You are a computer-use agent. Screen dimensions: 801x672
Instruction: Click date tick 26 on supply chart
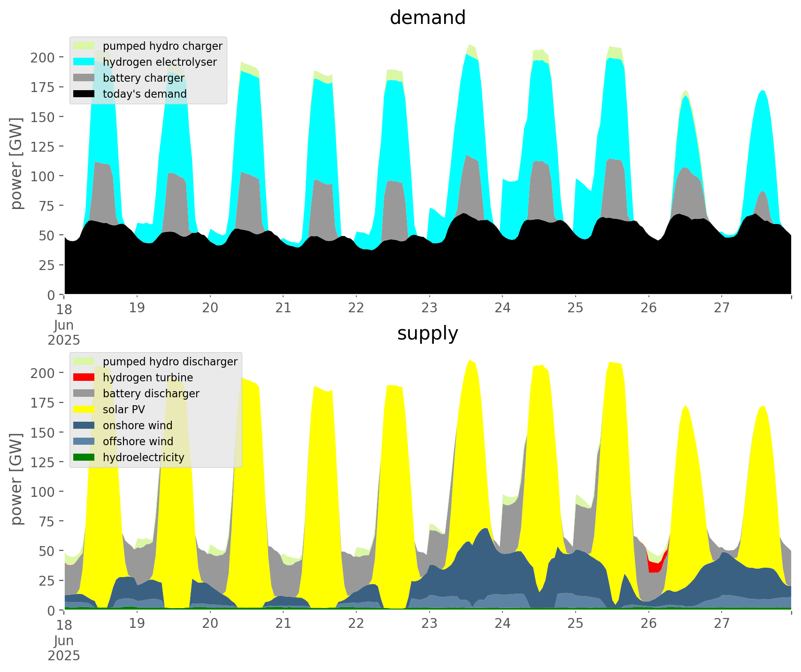coord(648,624)
